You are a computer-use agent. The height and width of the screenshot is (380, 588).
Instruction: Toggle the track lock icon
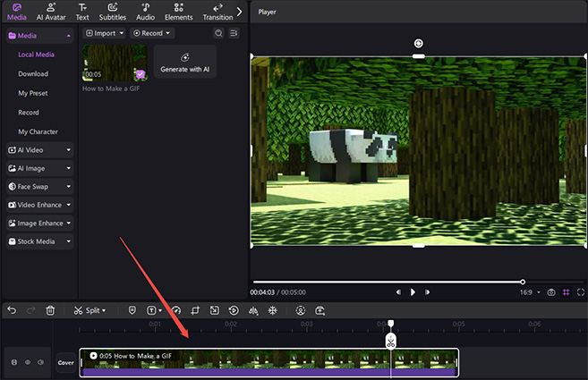[14, 362]
